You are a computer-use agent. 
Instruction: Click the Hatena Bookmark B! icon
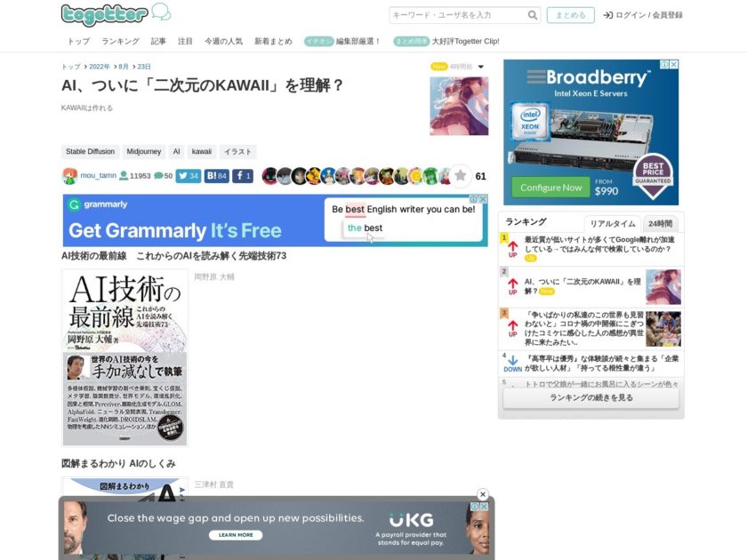pos(213,176)
